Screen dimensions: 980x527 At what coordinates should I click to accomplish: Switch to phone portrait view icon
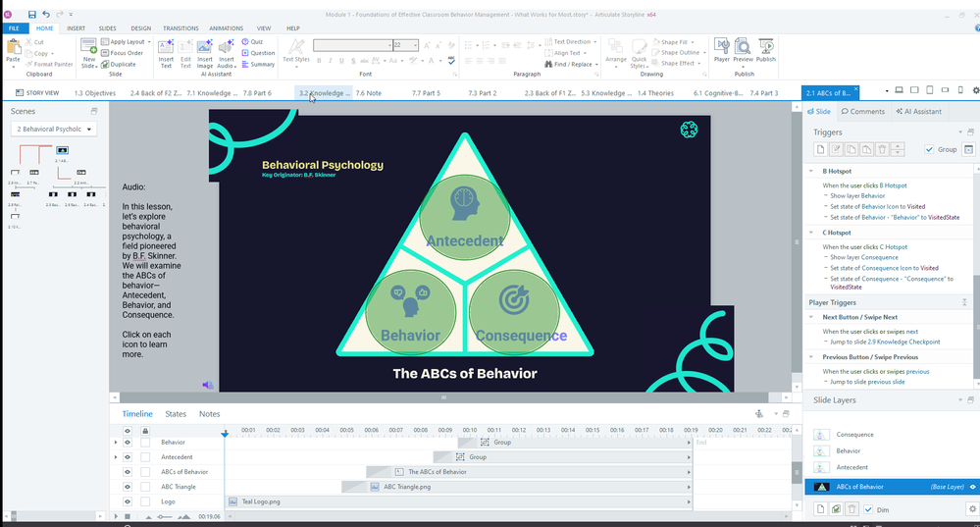pos(960,90)
